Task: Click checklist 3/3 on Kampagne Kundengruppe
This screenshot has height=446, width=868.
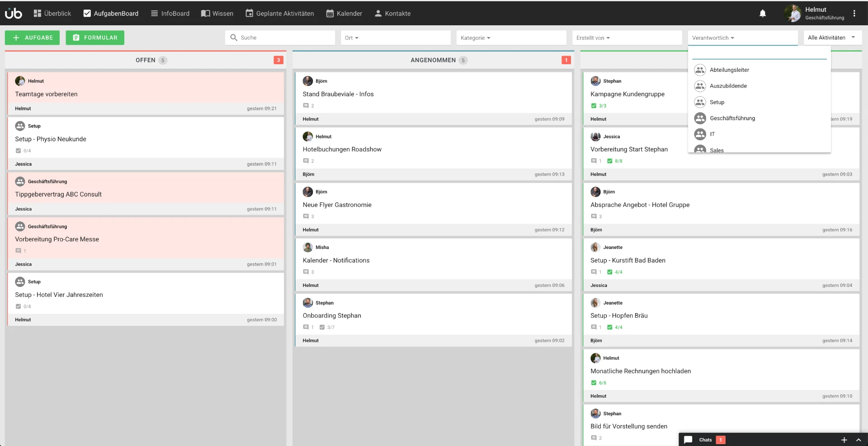Action: [x=599, y=106]
